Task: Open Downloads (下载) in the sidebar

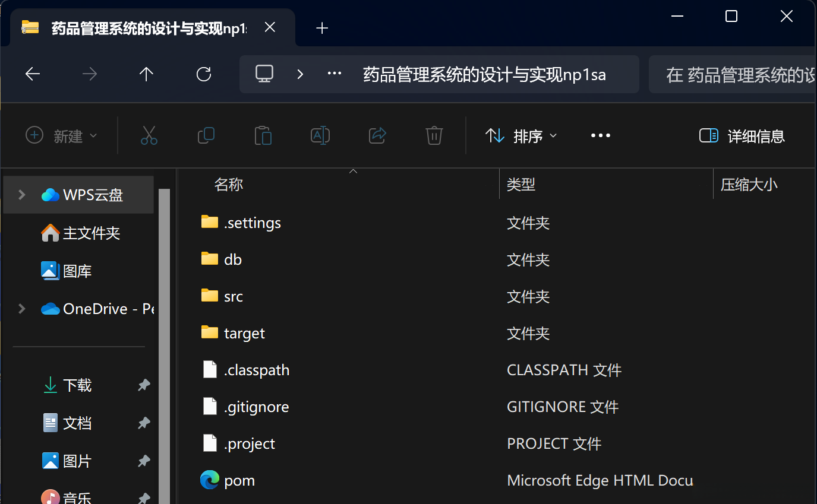Action: tap(77, 385)
